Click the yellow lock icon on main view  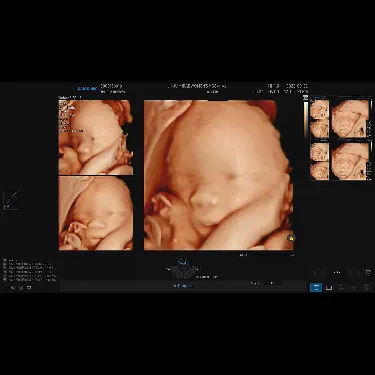[x=291, y=238]
